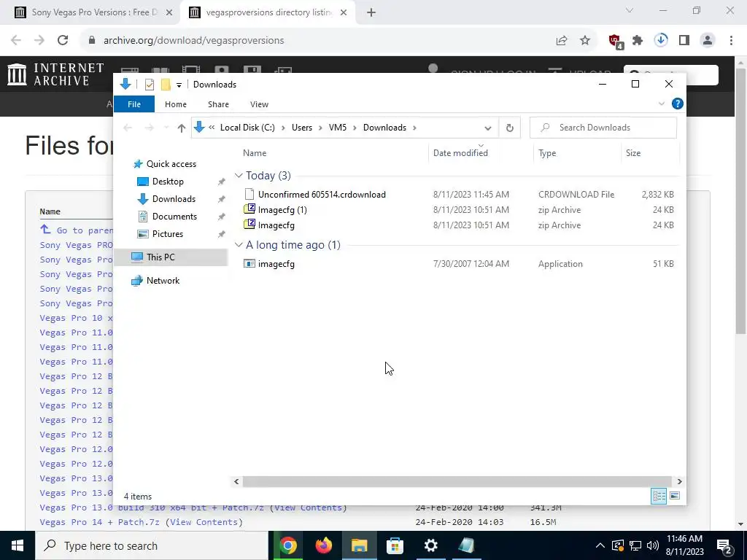Open Chrome downloads icon

[x=661, y=41]
